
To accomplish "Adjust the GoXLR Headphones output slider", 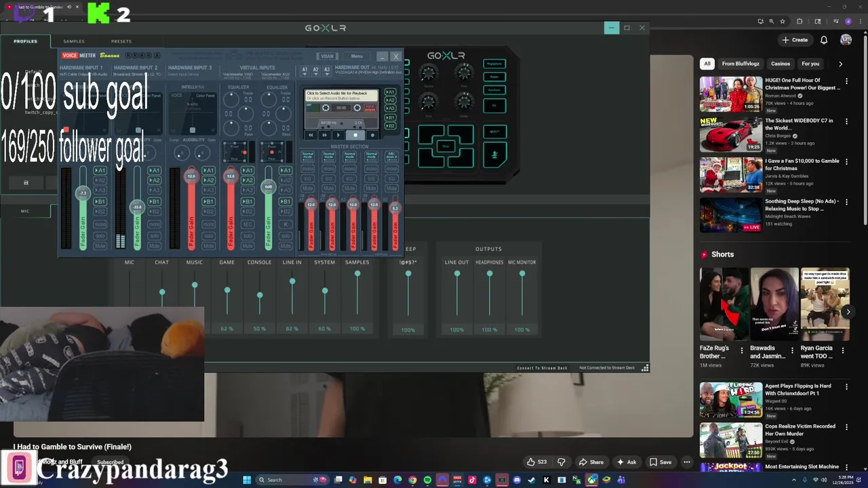I will pos(490,274).
